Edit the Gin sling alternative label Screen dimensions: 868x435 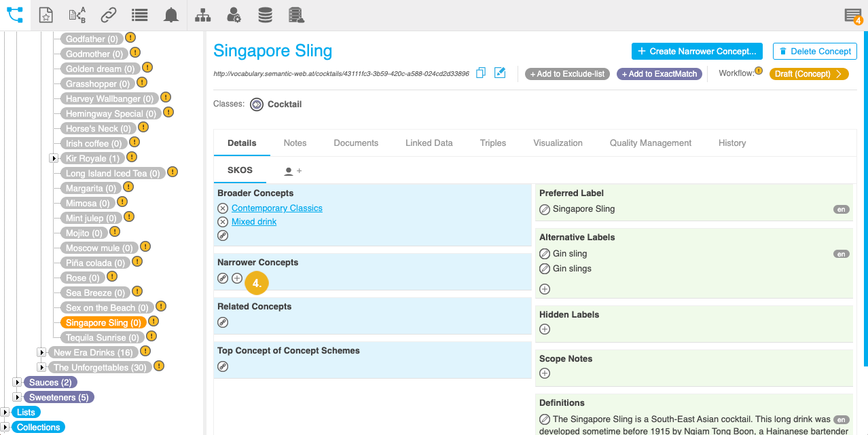coord(544,254)
